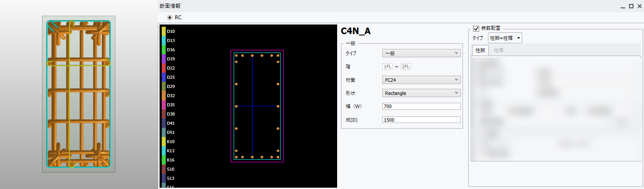Click the D16 color swatch

[164, 49]
